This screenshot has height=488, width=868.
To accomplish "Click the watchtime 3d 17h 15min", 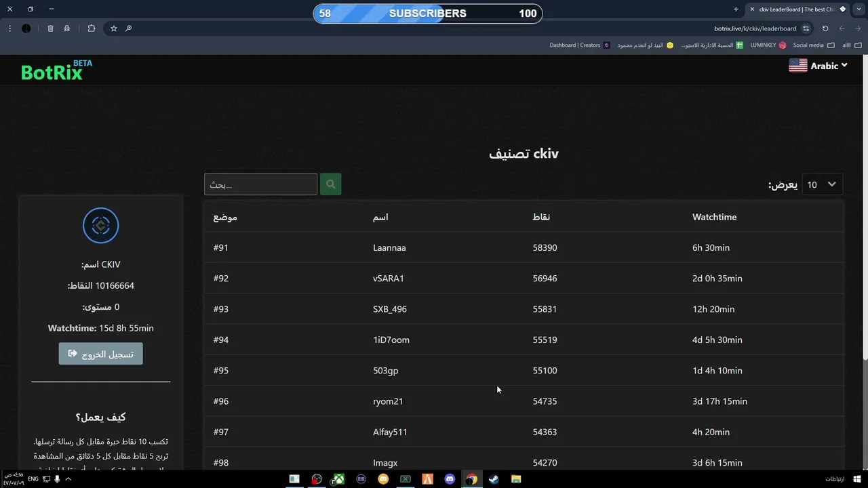I will coord(719,401).
